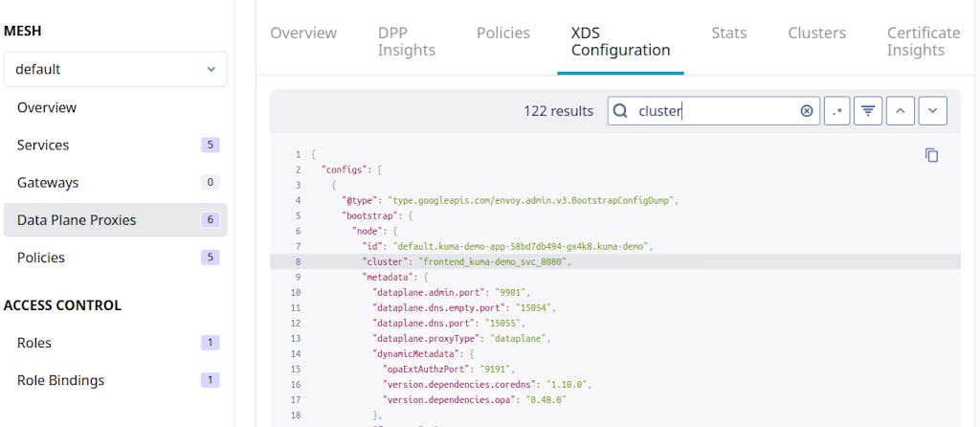
Task: Switch to the Policies tab
Action: (x=503, y=33)
